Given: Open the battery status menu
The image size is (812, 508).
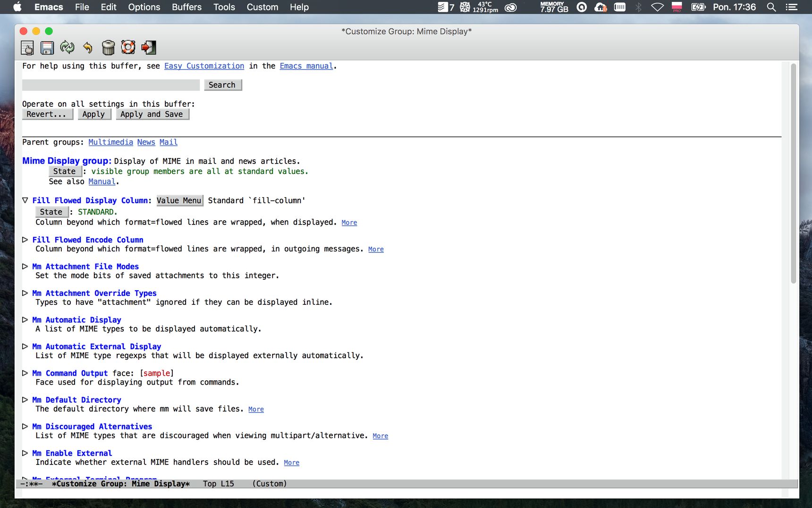Looking at the screenshot, I should pos(698,7).
